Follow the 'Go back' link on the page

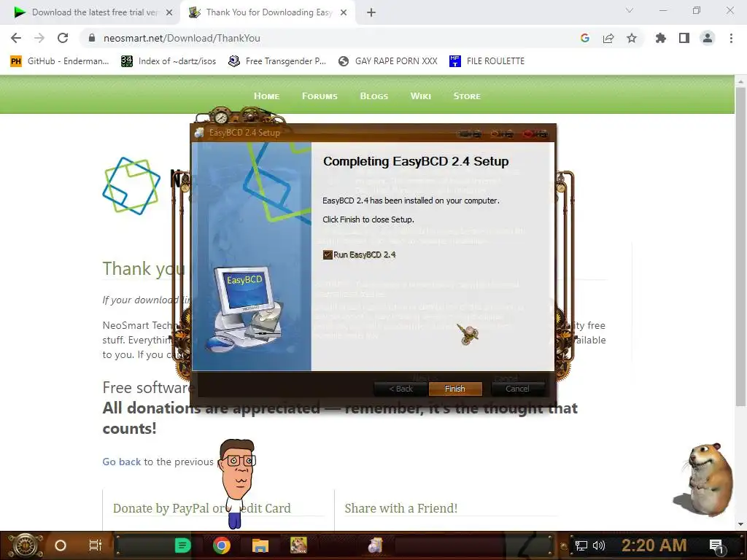tap(122, 462)
